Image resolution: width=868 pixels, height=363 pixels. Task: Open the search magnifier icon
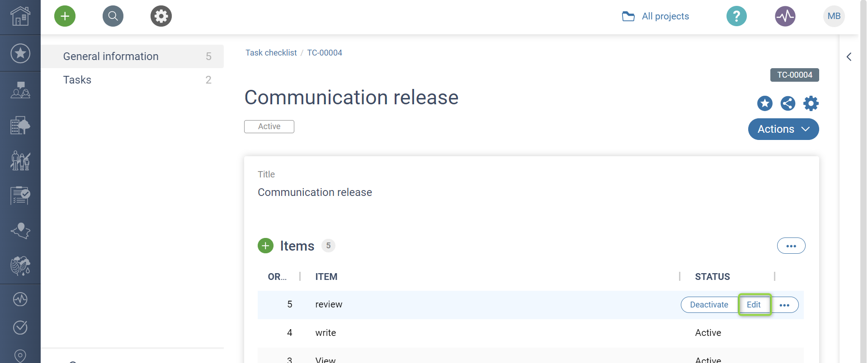tap(113, 16)
